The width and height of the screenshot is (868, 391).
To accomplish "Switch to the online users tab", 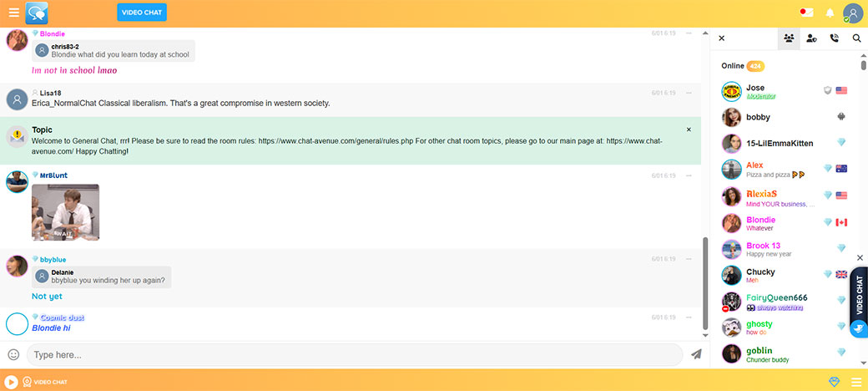I will pos(788,38).
